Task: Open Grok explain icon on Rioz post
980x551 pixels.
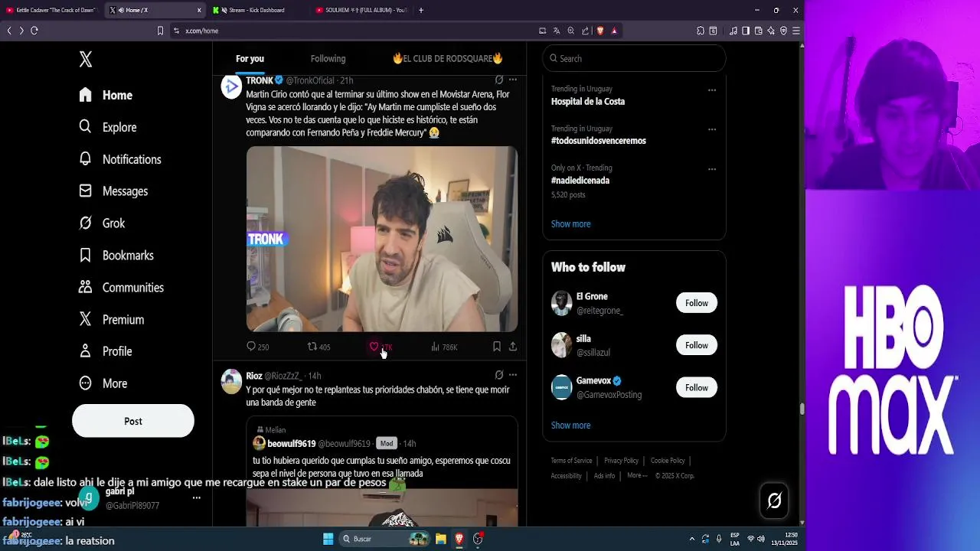Action: coord(499,375)
